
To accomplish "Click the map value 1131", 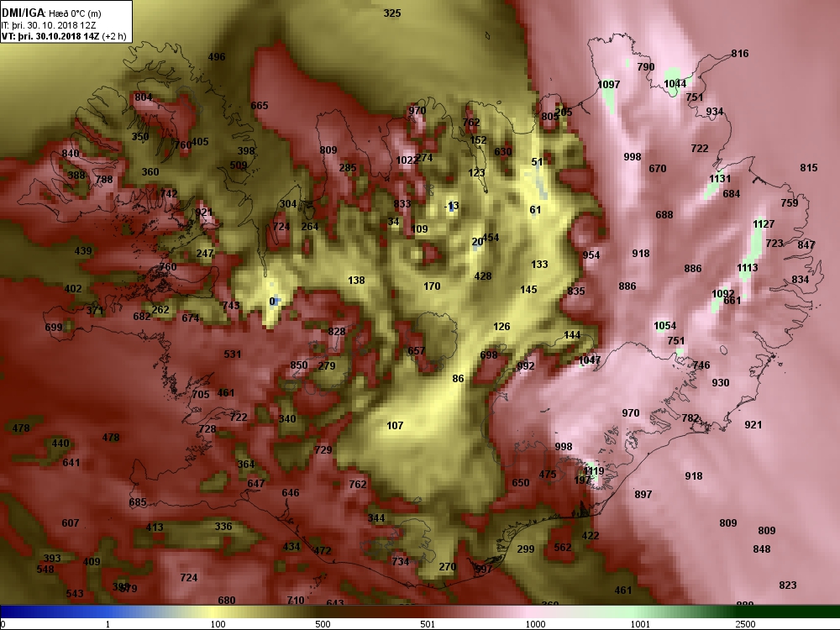I will pyautogui.click(x=720, y=178).
